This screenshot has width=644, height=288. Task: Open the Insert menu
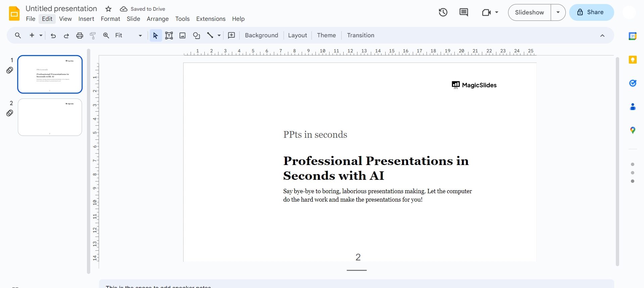(86, 19)
